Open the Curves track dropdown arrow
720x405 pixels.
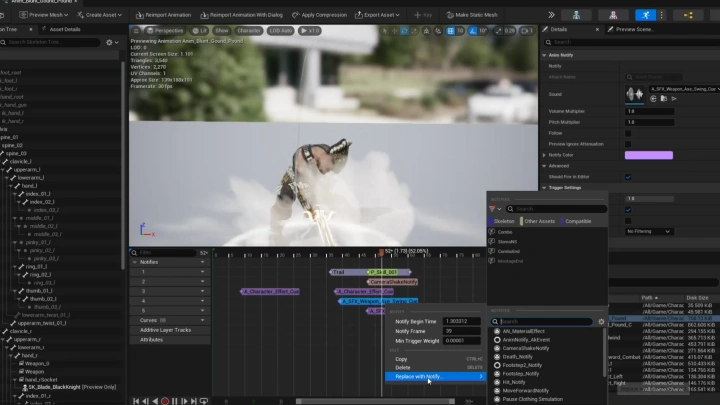202,320
